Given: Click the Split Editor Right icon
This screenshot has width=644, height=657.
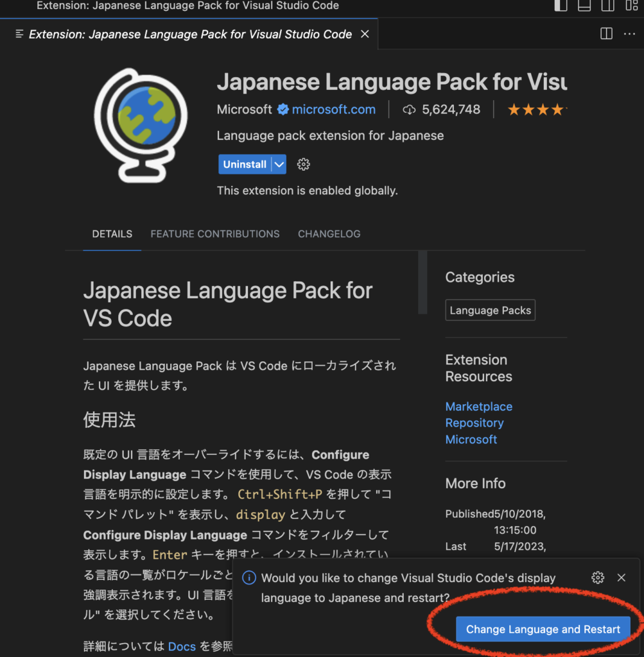Looking at the screenshot, I should pos(606,34).
